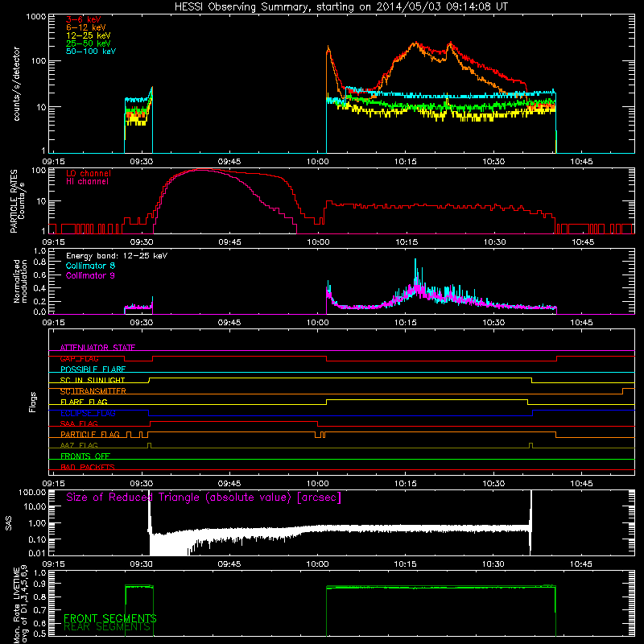644x644 pixels.
Task: Pick the cyan 50-100 keV legend label
Action: (91, 52)
